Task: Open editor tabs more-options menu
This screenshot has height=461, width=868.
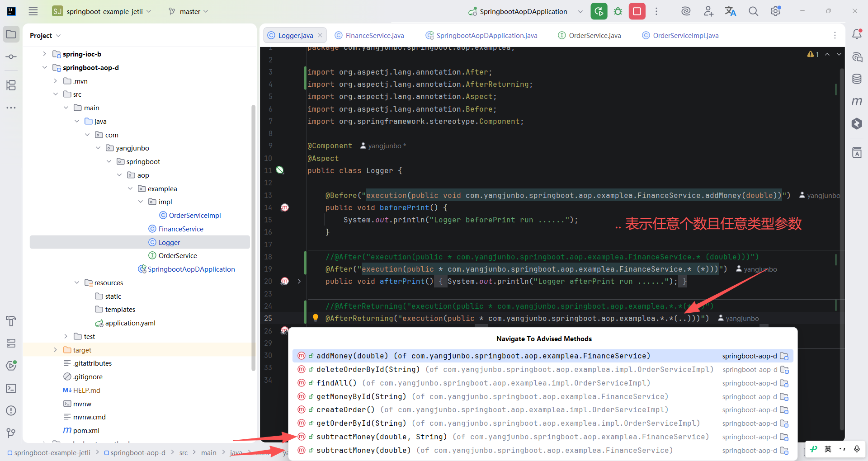Action: (835, 35)
